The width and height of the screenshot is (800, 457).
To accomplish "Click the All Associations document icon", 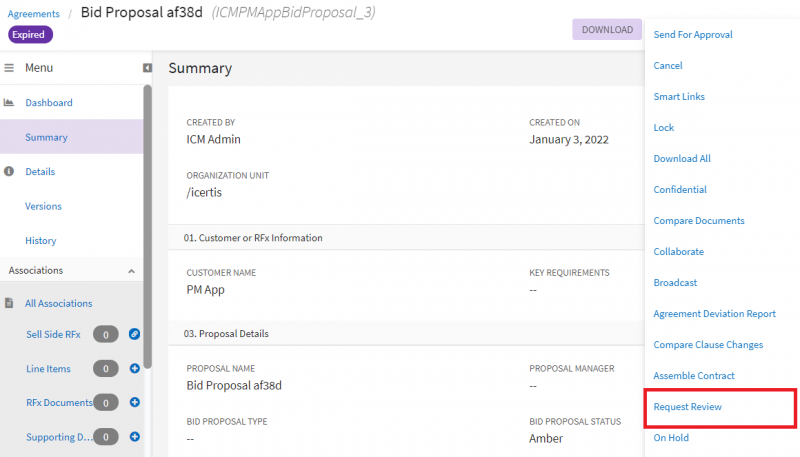I will [x=9, y=303].
